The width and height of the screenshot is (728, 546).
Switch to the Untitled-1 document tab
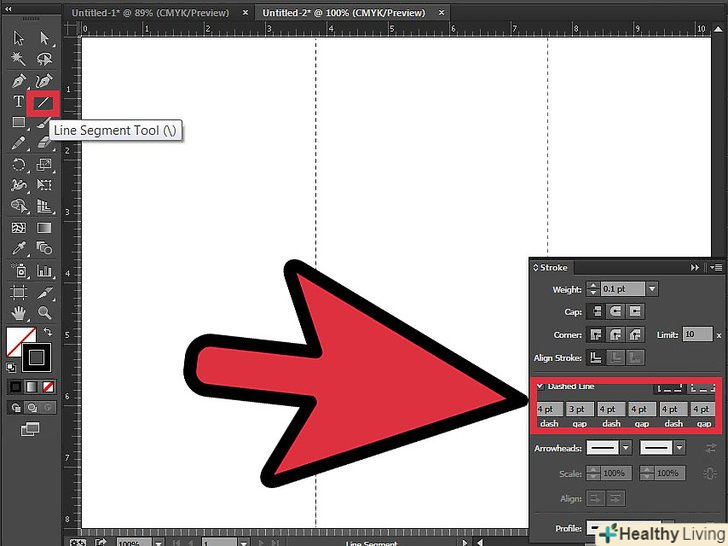click(150, 13)
